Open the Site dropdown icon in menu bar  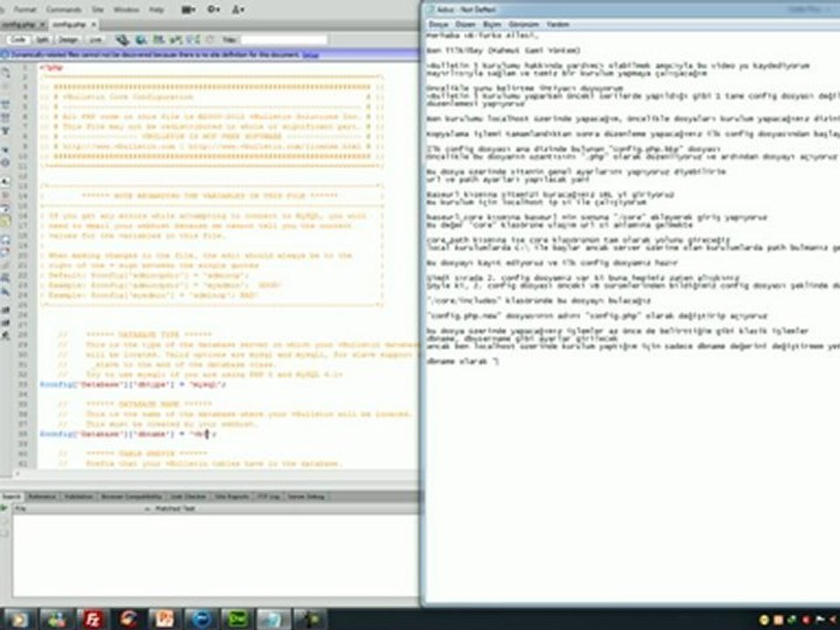coord(238,10)
